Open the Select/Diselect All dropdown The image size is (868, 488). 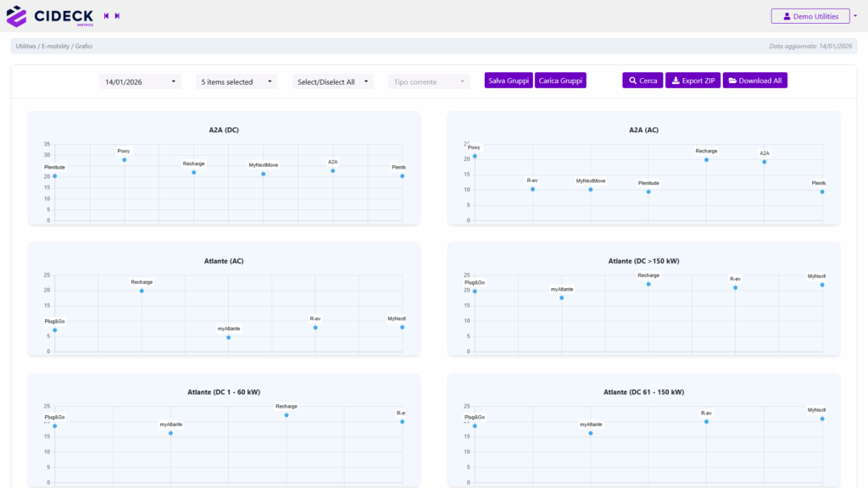tap(333, 81)
